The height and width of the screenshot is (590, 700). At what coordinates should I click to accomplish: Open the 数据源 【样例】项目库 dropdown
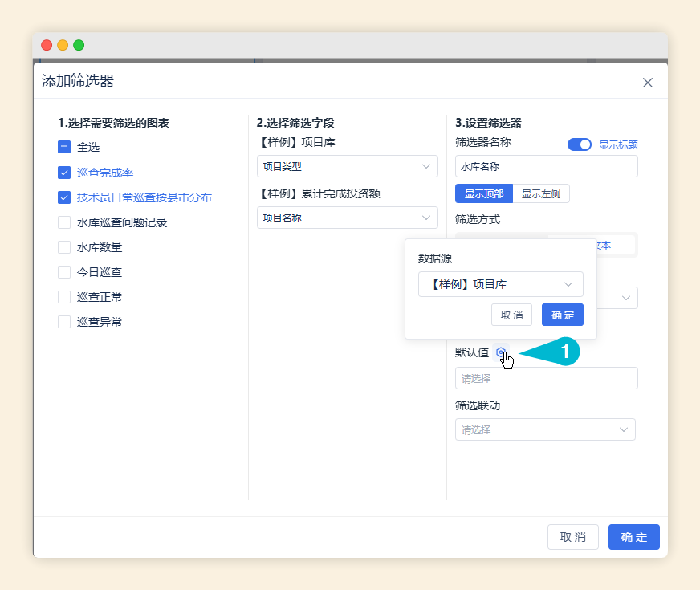pyautogui.click(x=500, y=284)
